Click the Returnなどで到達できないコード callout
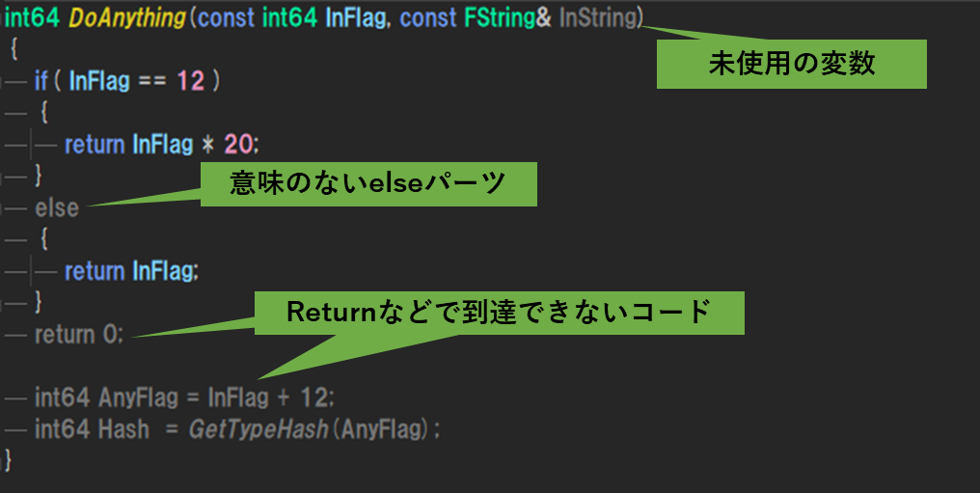 click(x=499, y=313)
